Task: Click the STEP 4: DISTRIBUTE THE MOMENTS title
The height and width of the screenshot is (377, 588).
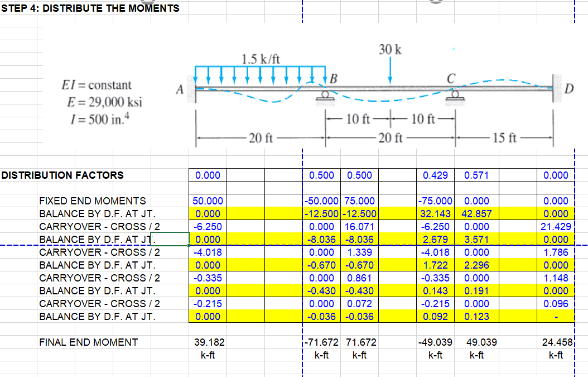Action: pos(89,8)
